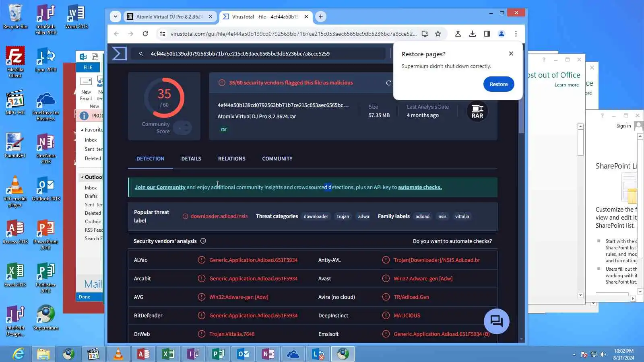The width and height of the screenshot is (644, 362).
Task: Click the VirusTotal hash search field
Action: 258,53
